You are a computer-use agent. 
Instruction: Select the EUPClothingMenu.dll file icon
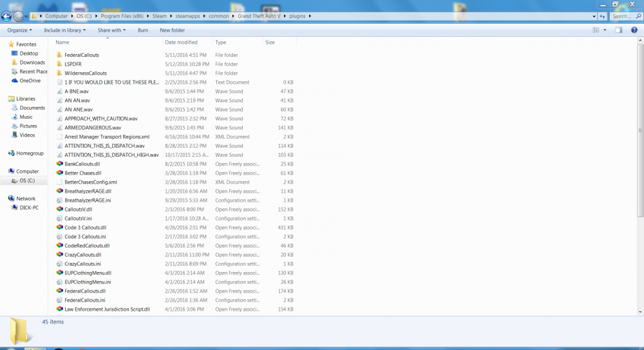(59, 273)
